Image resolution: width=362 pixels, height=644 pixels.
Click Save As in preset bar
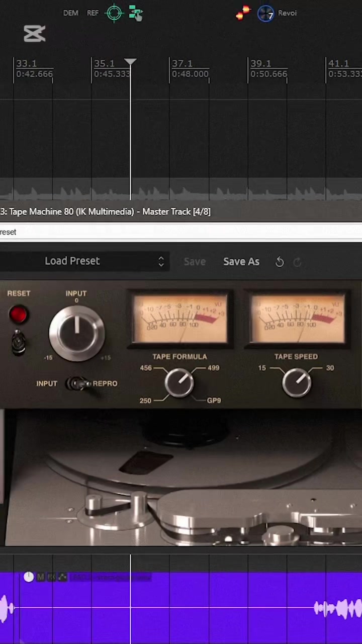241,262
